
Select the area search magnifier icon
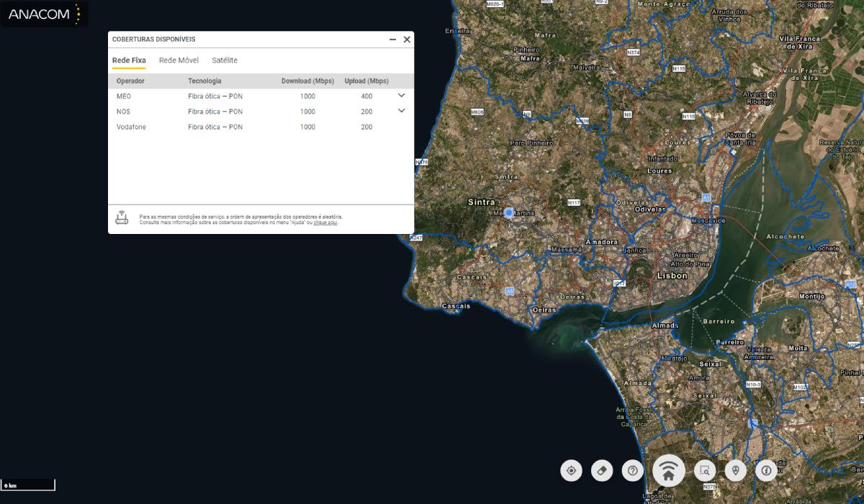tap(705, 471)
